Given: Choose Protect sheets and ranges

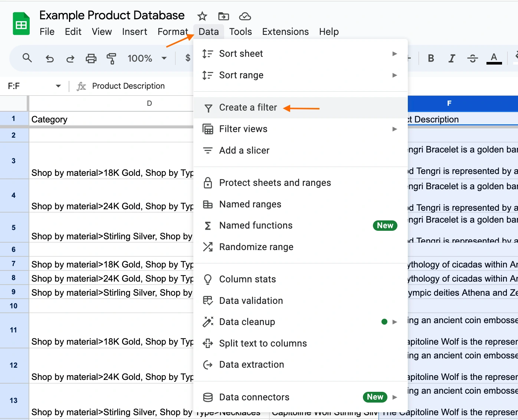Looking at the screenshot, I should (x=301, y=183).
